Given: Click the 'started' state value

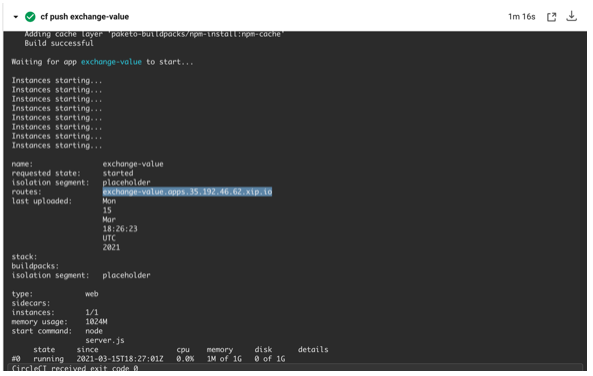Looking at the screenshot, I should tap(118, 173).
